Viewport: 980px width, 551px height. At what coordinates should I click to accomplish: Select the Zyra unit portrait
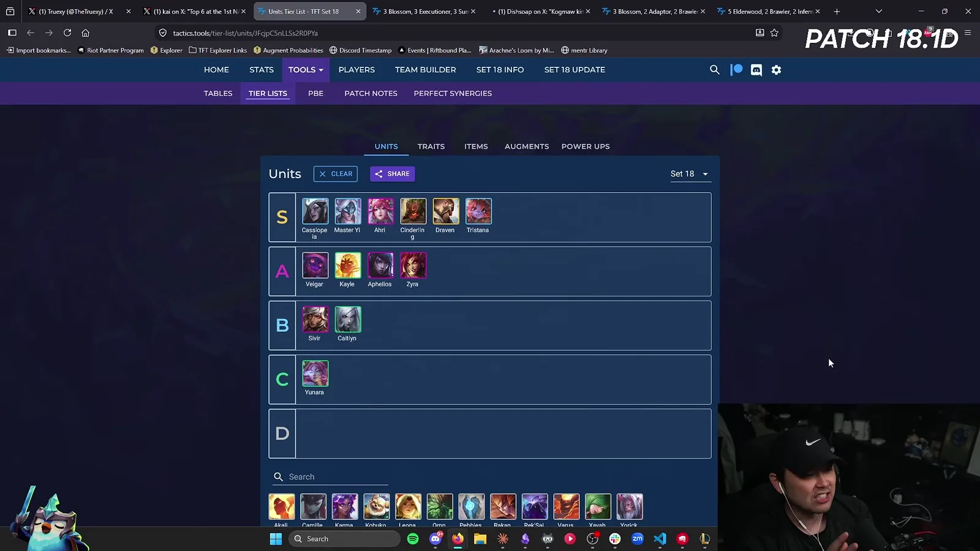[413, 265]
